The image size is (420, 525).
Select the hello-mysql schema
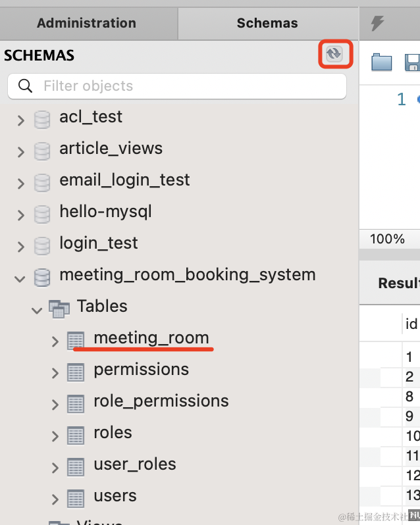tap(105, 212)
